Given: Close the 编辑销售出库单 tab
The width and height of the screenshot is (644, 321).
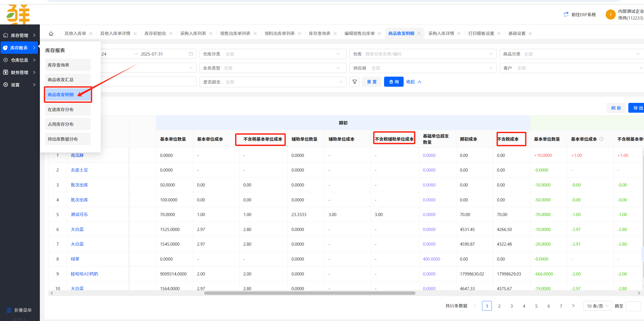Looking at the screenshot, I should pyautogui.click(x=379, y=33).
